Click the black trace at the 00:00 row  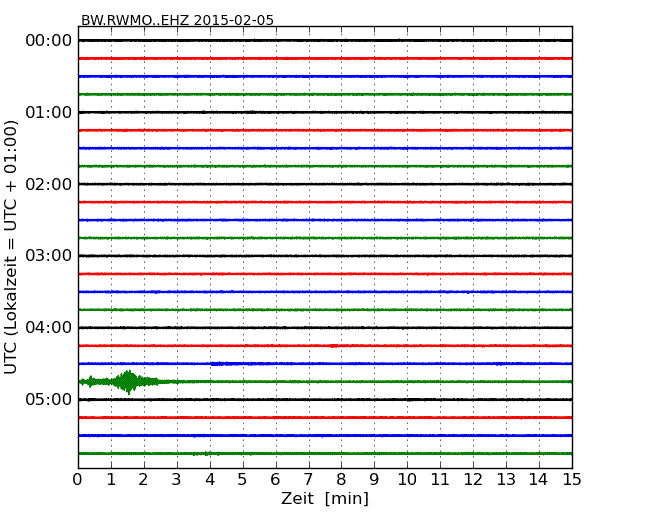coord(325,40)
